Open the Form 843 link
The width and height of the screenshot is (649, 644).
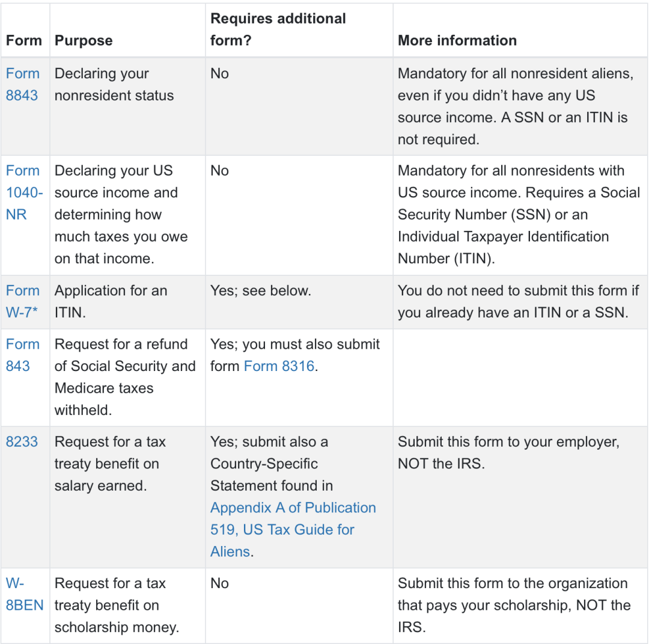point(22,355)
